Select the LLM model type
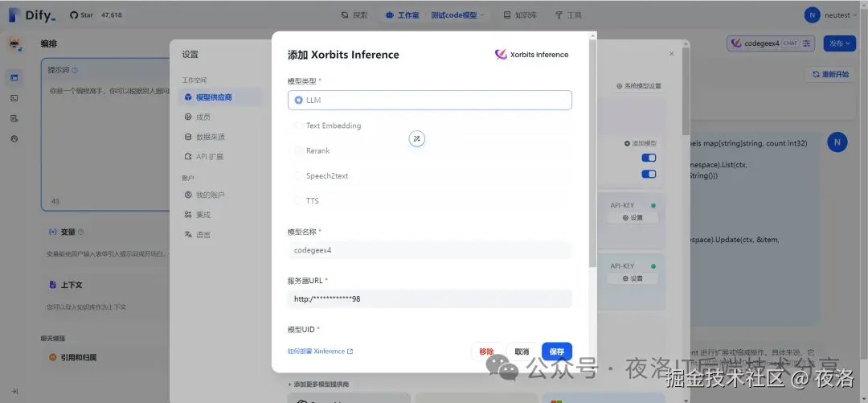The image size is (868, 403). tap(429, 101)
